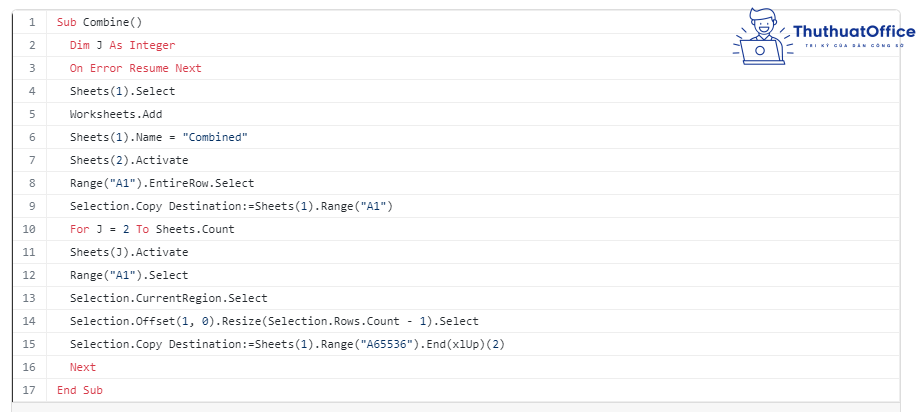Click the "Sheets(1).Select" code line

(x=122, y=91)
